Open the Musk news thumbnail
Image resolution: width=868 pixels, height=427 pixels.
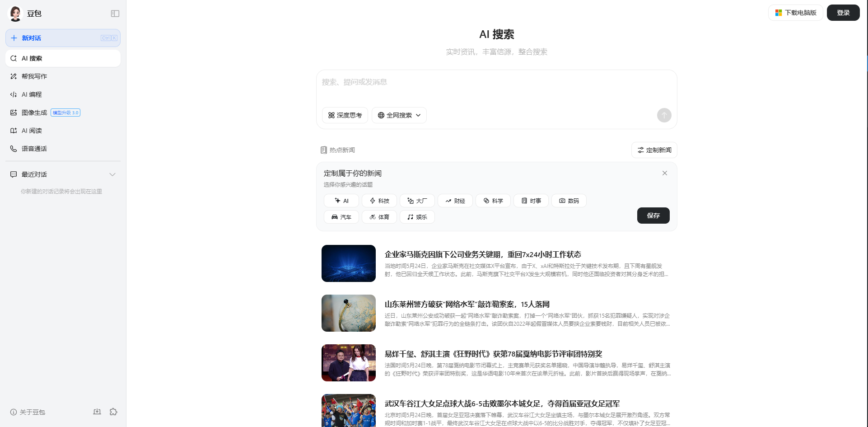(x=349, y=263)
